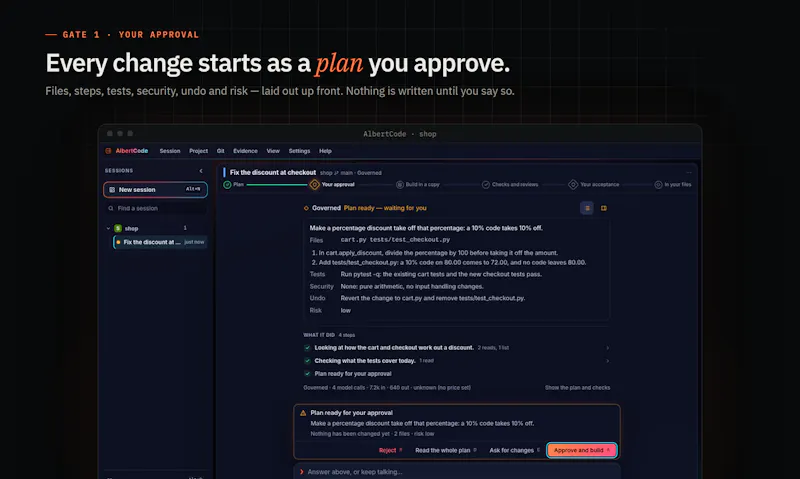Click the Risk value 'low'
The image size is (800, 479).
coord(345,310)
